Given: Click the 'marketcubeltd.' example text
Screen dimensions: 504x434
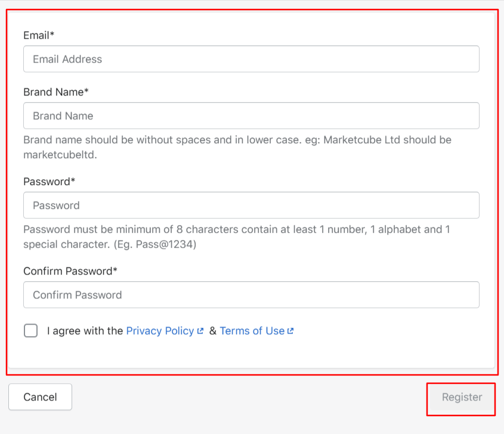Looking at the screenshot, I should 60,155.
